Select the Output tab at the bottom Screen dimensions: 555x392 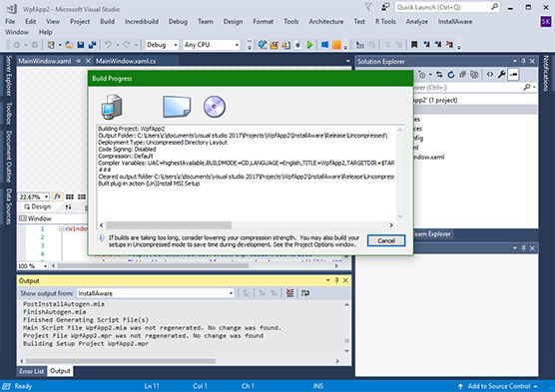(x=60, y=371)
